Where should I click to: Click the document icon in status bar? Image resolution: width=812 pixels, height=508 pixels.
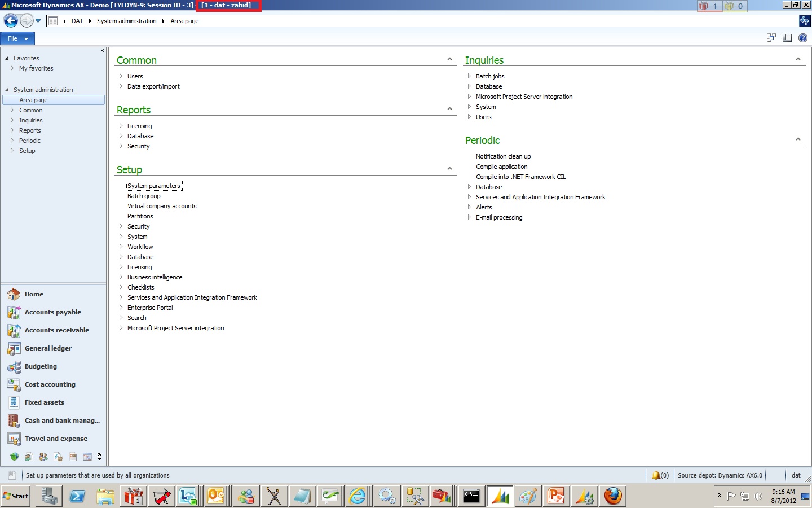(x=12, y=475)
